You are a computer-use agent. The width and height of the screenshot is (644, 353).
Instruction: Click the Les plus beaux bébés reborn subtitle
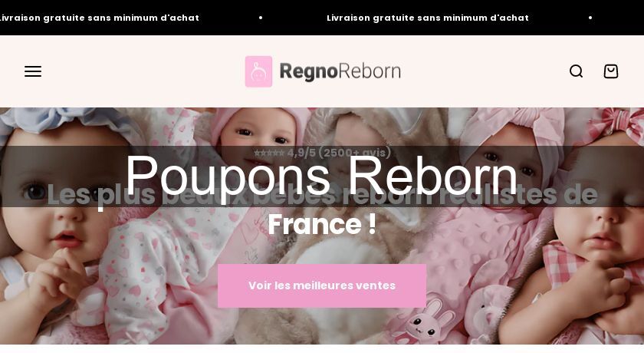322,195
